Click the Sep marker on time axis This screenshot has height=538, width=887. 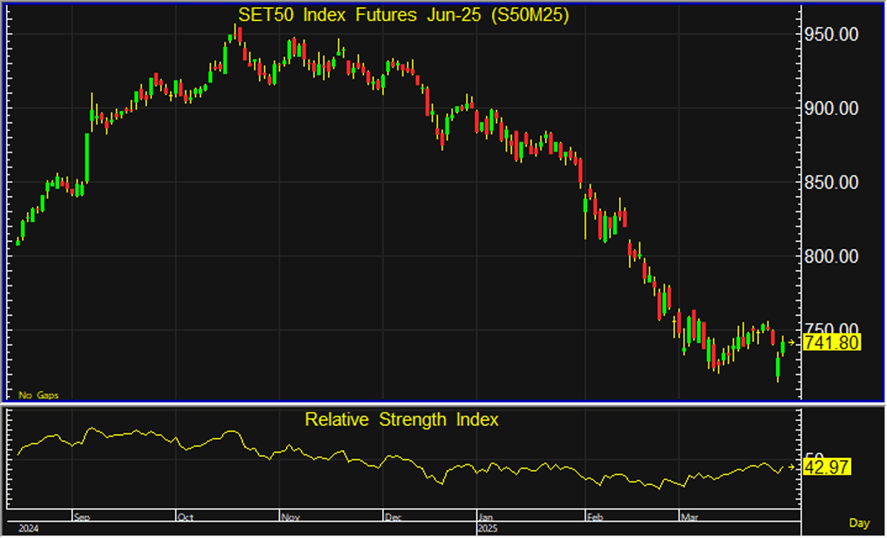[x=82, y=517]
